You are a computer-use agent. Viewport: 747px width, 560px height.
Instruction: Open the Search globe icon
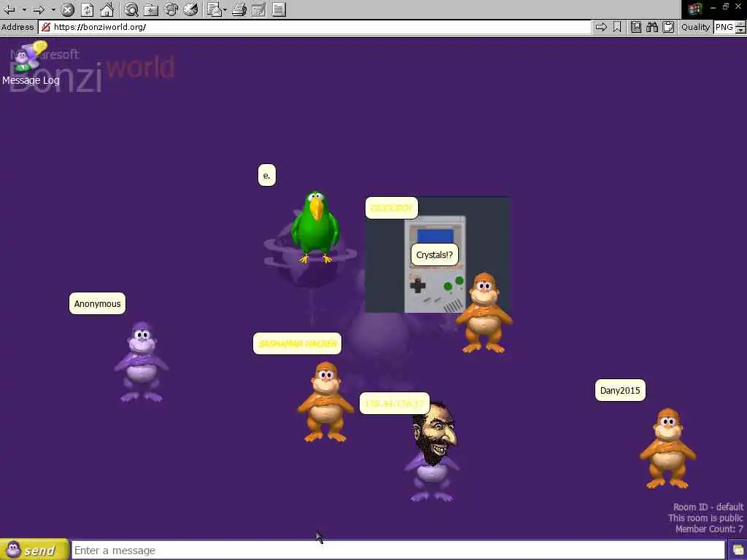click(x=131, y=9)
